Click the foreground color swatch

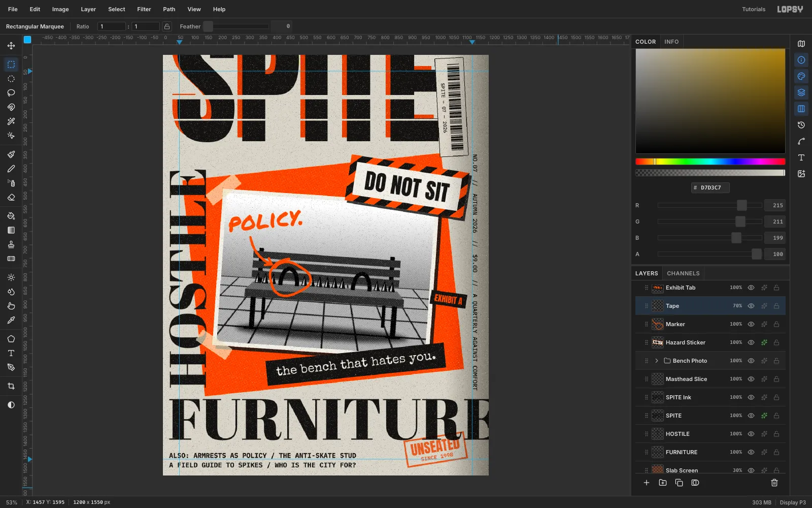pos(27,39)
